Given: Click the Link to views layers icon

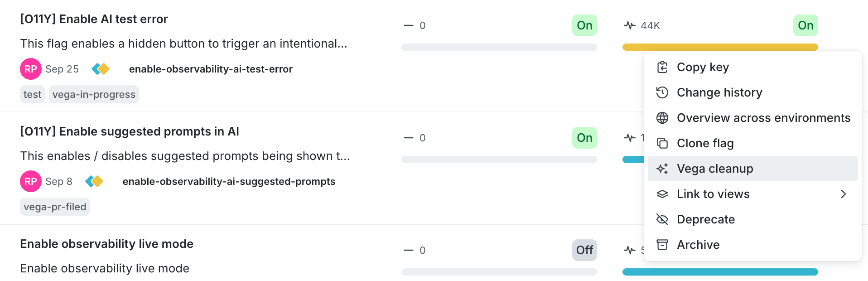Looking at the screenshot, I should [x=662, y=194].
